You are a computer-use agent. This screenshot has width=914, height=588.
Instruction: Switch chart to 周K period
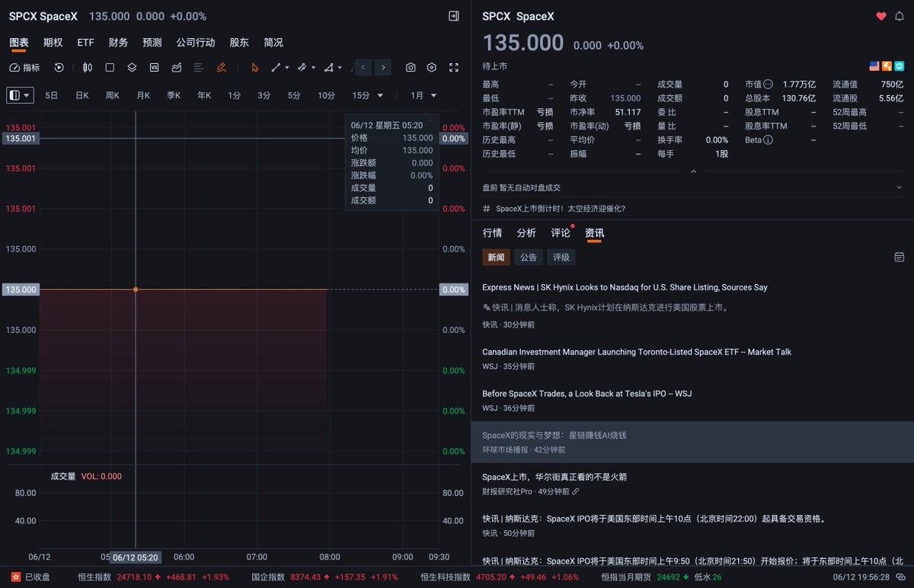112,95
